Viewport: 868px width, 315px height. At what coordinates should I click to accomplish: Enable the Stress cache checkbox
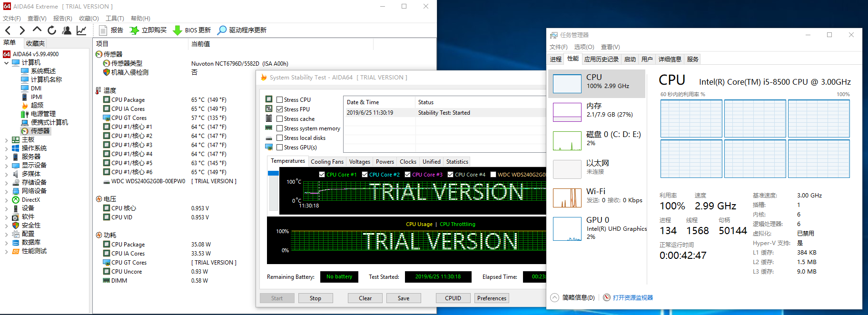[280, 119]
